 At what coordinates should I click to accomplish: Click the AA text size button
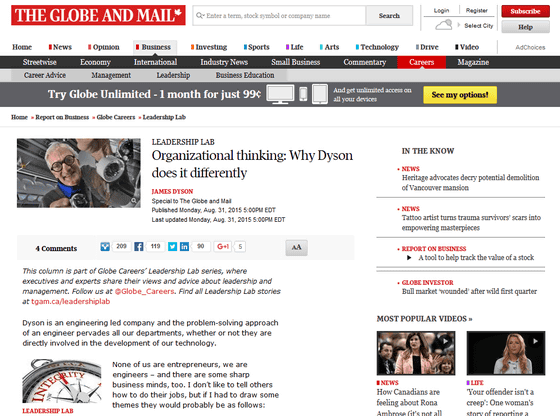tap(296, 247)
